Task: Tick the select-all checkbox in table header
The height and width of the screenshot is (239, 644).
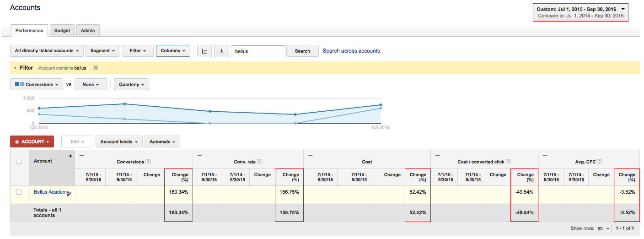Action: coord(19,161)
